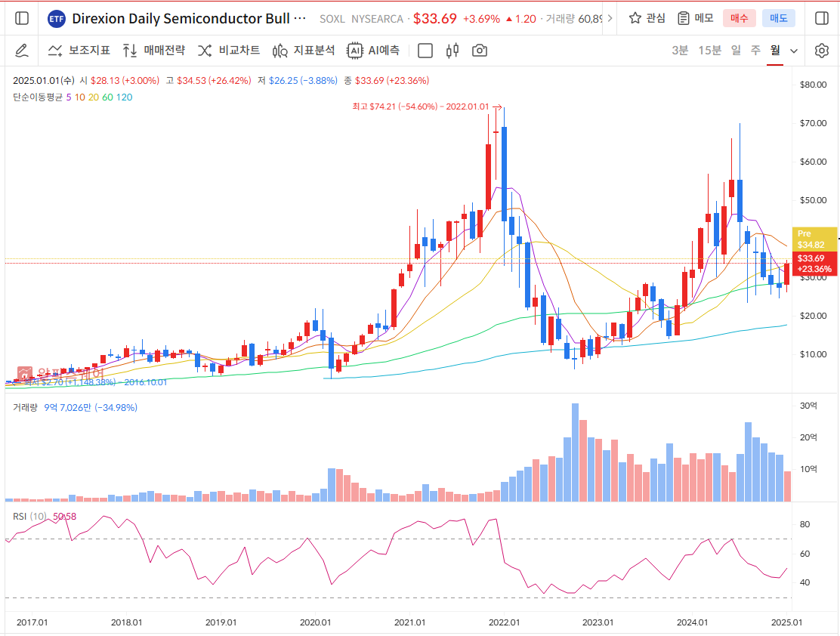Toggle the left sidebar panel icon
Screen dimensions: 840x636
pyautogui.click(x=22, y=18)
